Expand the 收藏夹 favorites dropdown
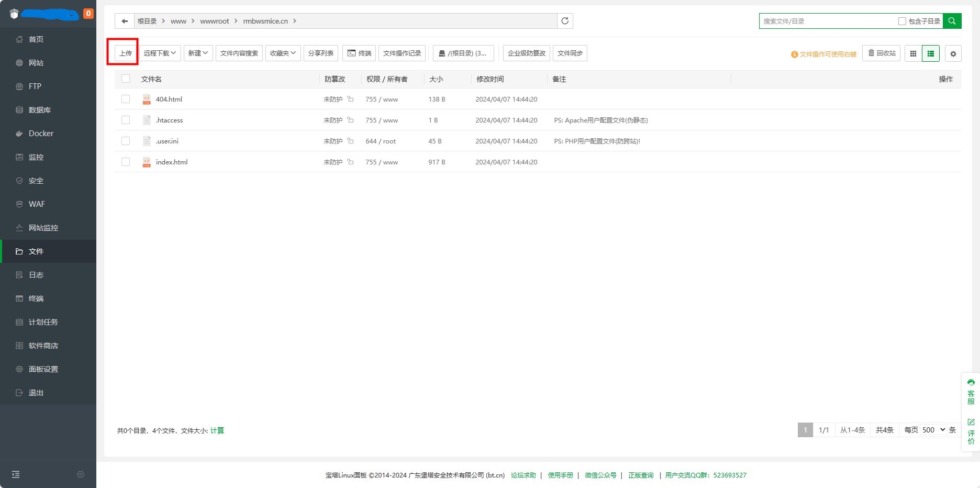Screen dimensions: 980x488 click(283, 53)
